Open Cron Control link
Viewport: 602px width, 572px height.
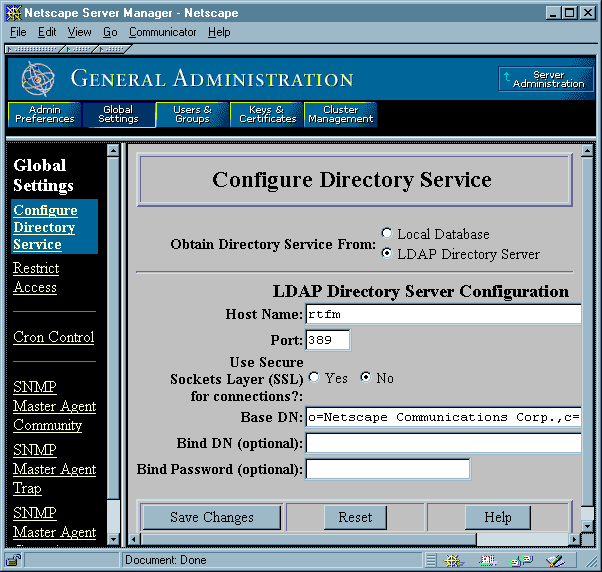(x=54, y=337)
